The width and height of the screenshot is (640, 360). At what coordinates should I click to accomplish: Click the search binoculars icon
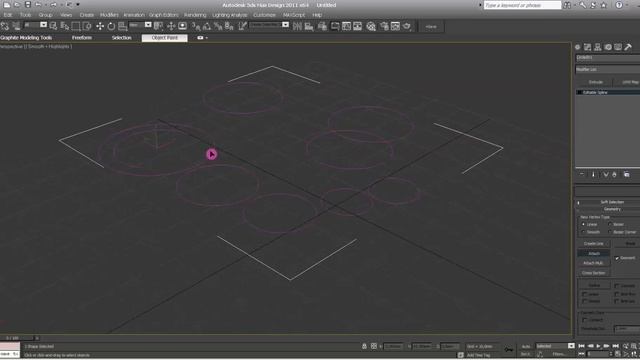tap(567, 5)
